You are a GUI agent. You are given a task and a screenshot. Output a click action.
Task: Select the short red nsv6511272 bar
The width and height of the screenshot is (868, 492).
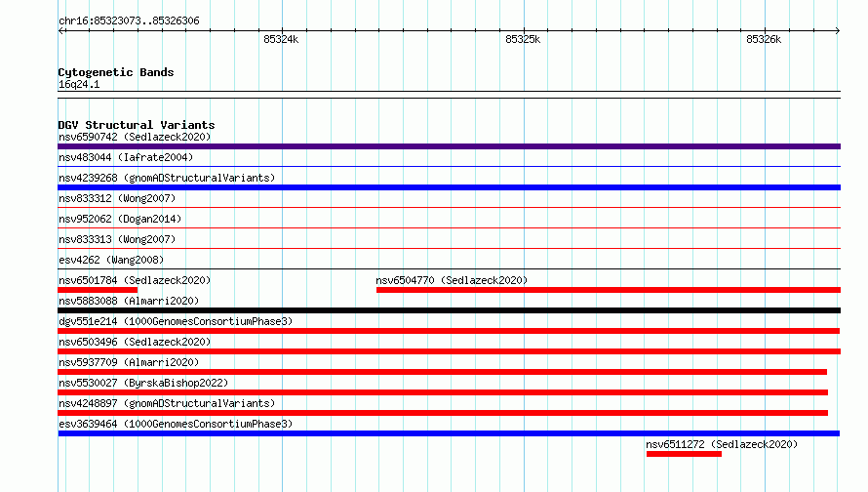point(684,454)
